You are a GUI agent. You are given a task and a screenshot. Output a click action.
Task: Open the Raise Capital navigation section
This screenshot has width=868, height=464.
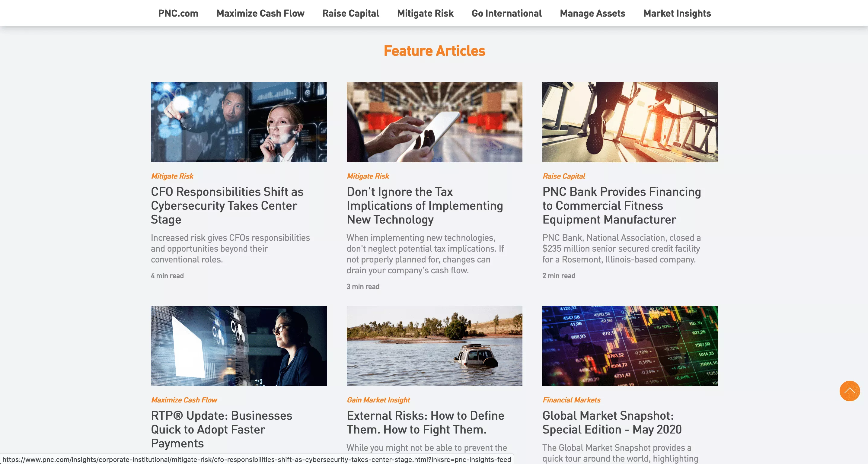[350, 13]
